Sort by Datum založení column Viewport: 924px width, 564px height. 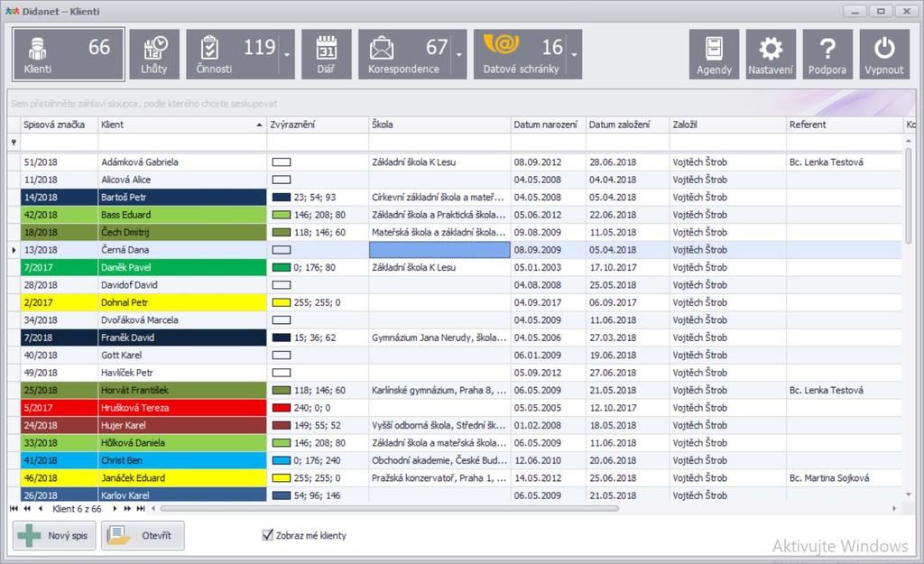pyautogui.click(x=628, y=125)
